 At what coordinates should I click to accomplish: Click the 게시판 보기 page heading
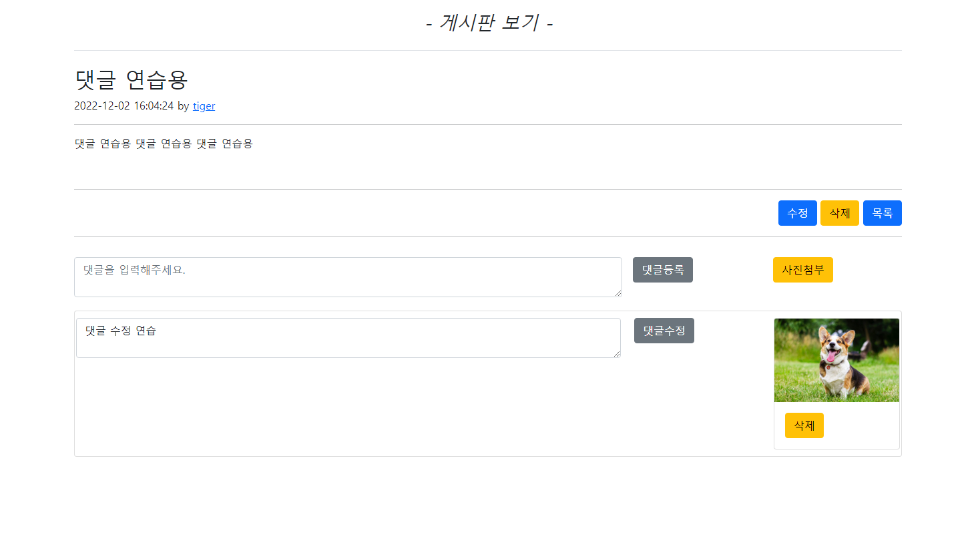point(489,23)
